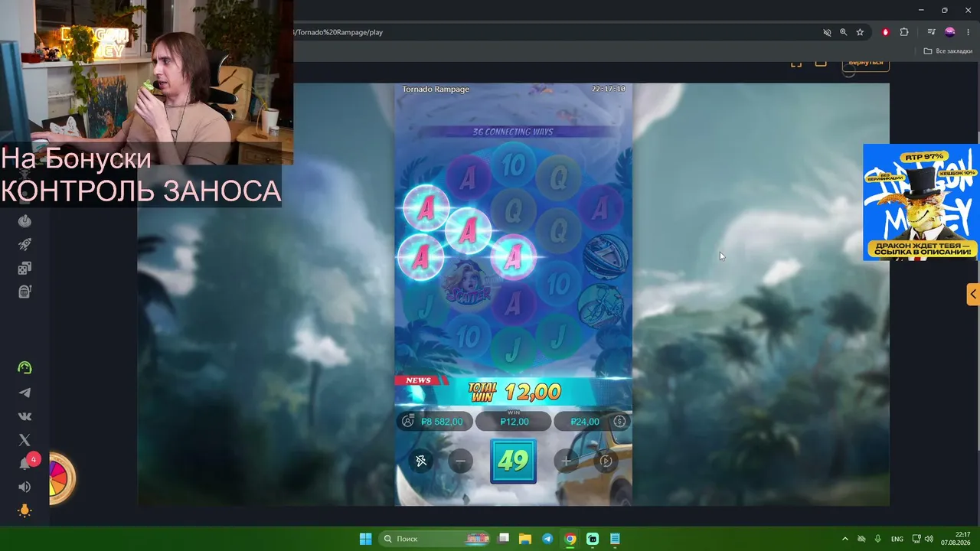Open the zoom magnifier in address bar
980x551 pixels.
click(844, 32)
